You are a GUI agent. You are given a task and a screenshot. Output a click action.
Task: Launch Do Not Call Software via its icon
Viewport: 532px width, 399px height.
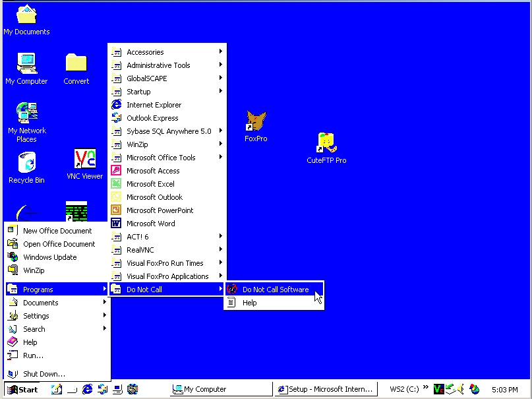[232, 289]
